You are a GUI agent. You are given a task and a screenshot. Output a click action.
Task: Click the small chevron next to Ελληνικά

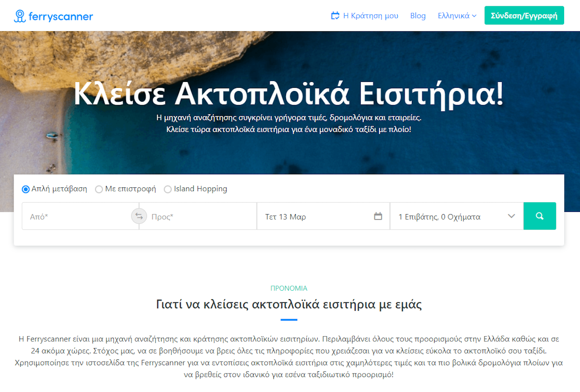474,16
